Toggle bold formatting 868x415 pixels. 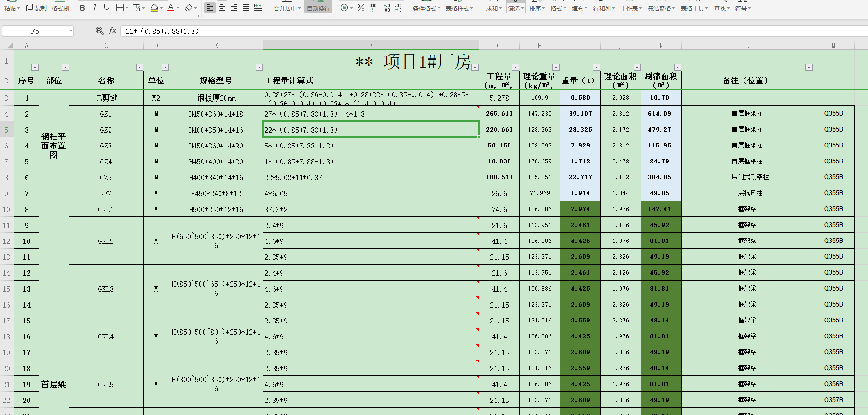[x=83, y=8]
